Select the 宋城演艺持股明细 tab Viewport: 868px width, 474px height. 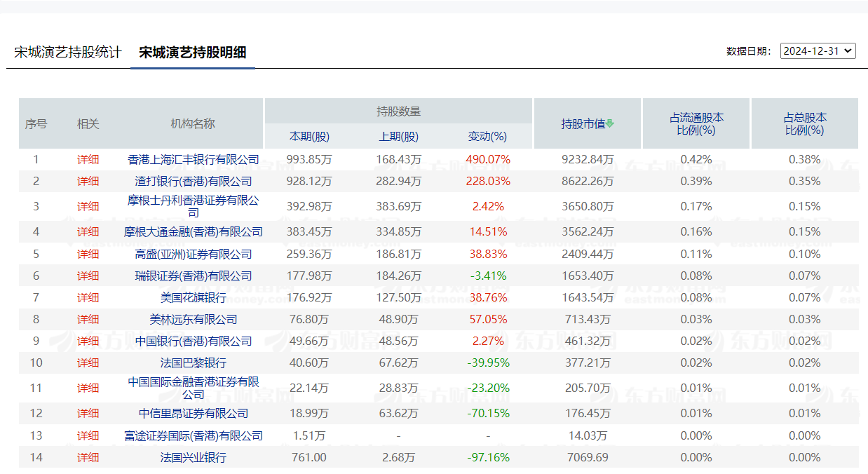tap(193, 53)
